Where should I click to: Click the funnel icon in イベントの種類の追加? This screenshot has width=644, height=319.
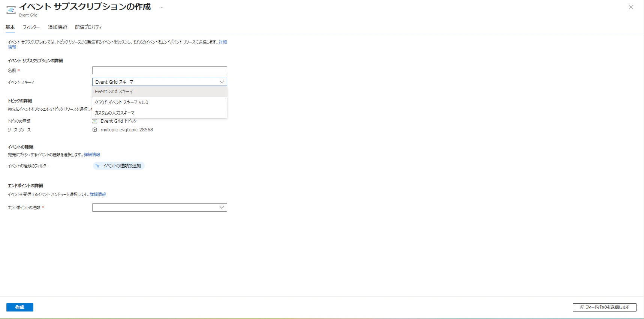coord(97,166)
